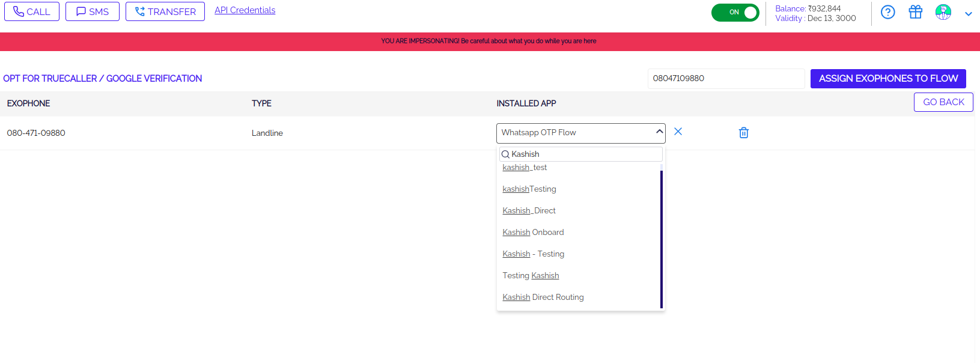Screen dimensions: 980x363
Task: Click the GO BACK button
Action: (943, 102)
